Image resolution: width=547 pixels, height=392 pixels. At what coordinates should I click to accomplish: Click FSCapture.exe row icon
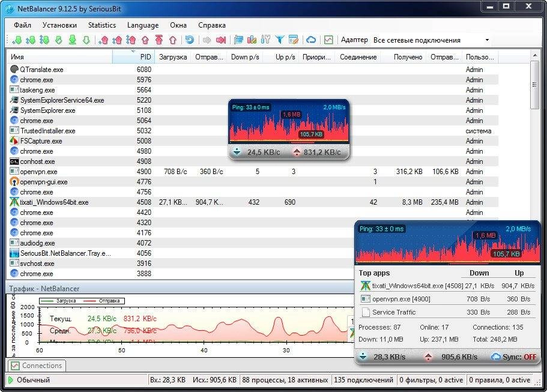pos(14,141)
